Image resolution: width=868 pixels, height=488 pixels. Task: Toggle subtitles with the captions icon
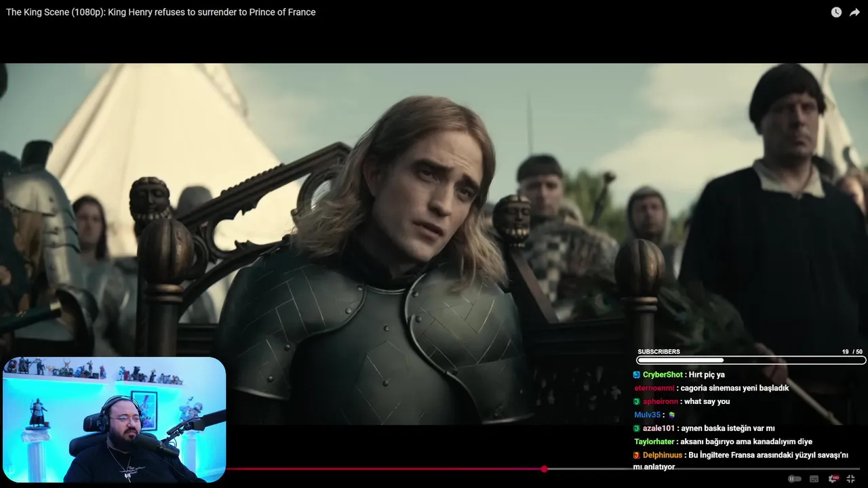814,479
